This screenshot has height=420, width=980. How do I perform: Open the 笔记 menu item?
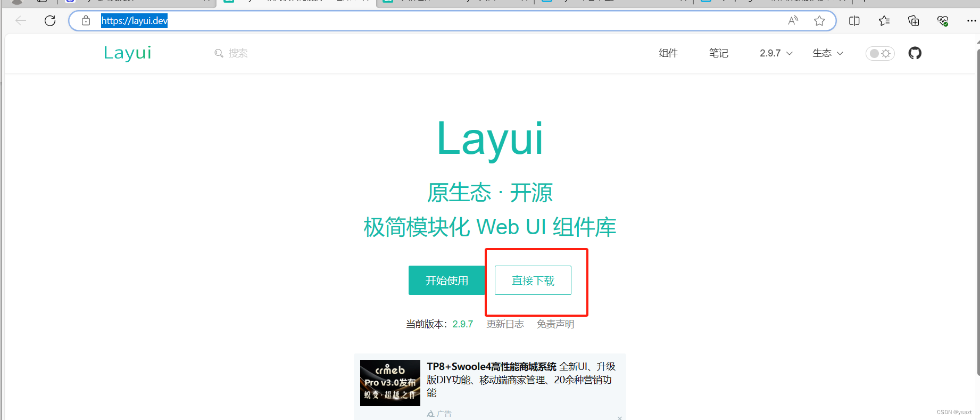719,53
